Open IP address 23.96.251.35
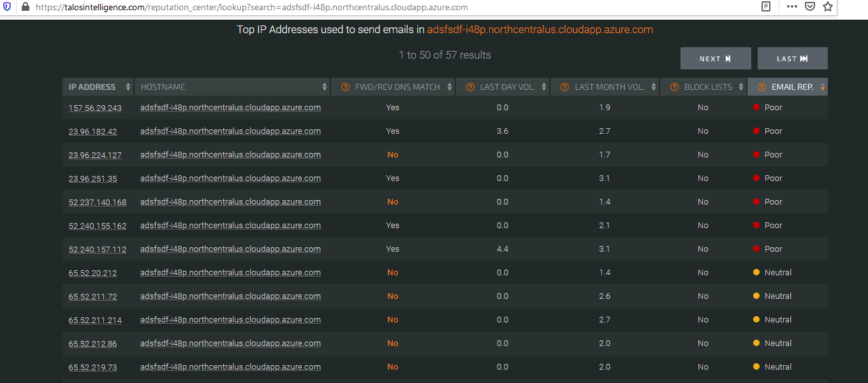 tap(92, 179)
